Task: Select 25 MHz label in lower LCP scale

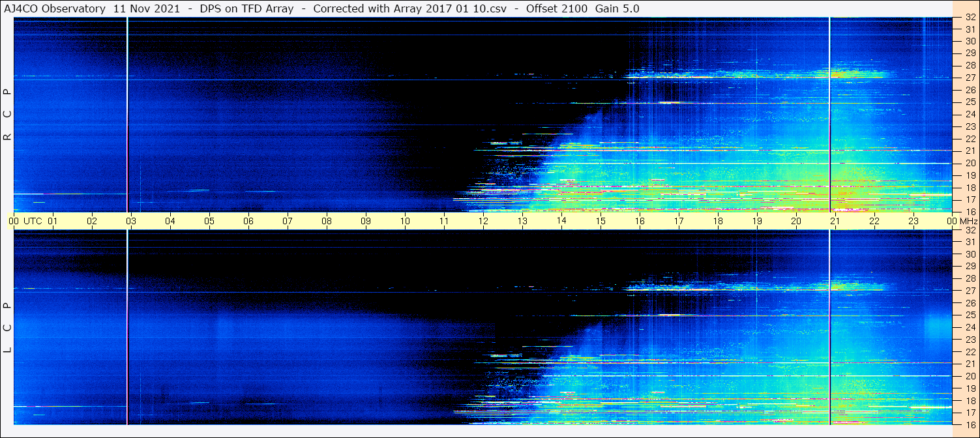Action: pyautogui.click(x=970, y=315)
